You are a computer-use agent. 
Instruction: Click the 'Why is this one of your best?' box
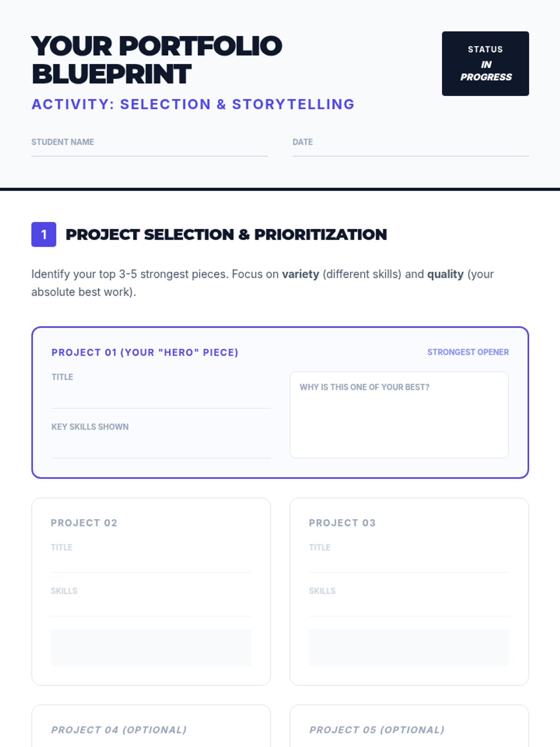point(399,415)
